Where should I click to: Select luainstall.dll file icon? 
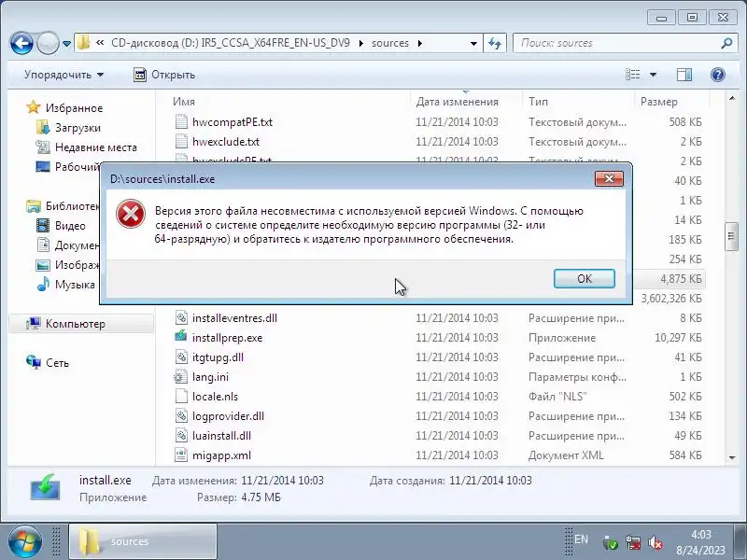(x=181, y=435)
